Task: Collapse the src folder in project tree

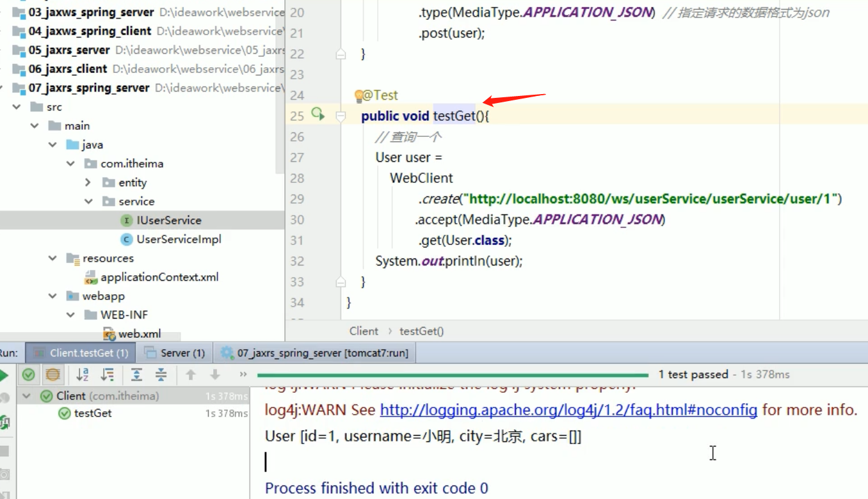Action: point(17,107)
